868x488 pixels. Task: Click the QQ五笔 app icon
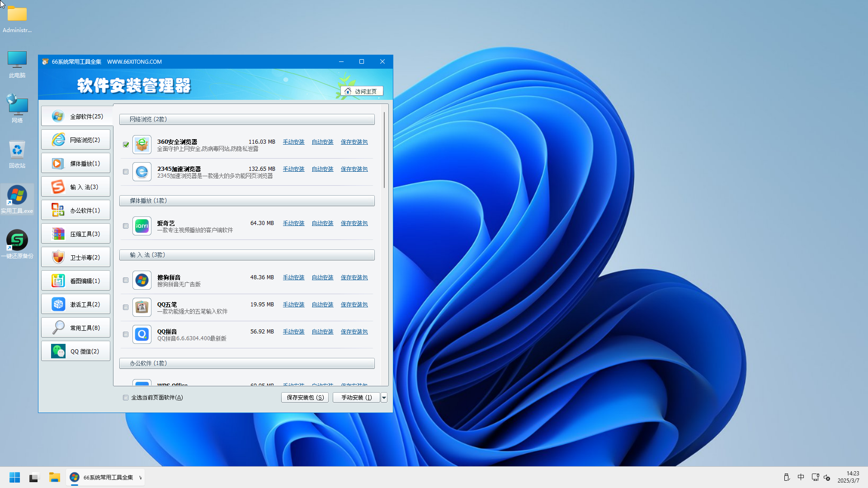click(142, 307)
